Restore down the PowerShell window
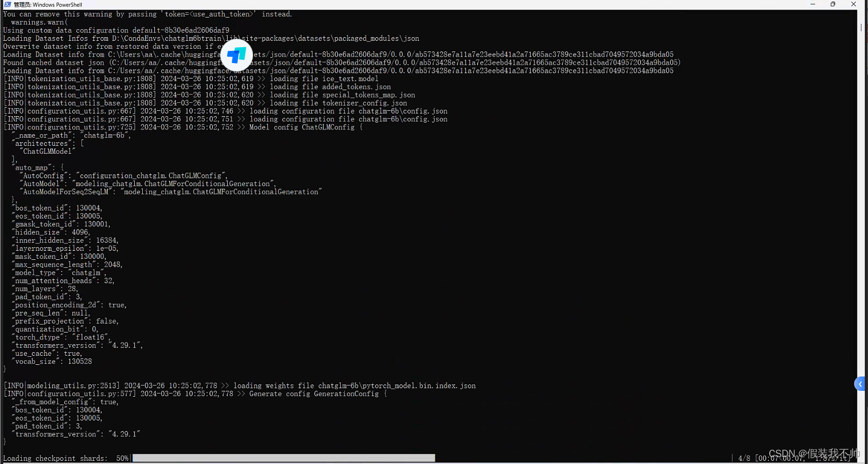 tap(833, 4)
